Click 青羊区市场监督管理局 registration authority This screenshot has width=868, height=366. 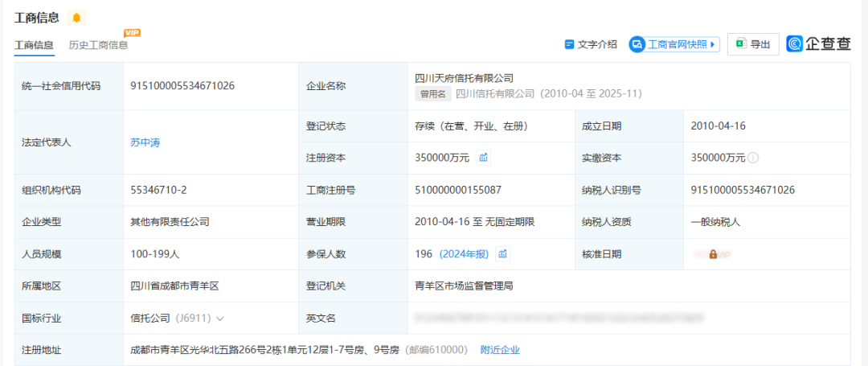pos(464,286)
